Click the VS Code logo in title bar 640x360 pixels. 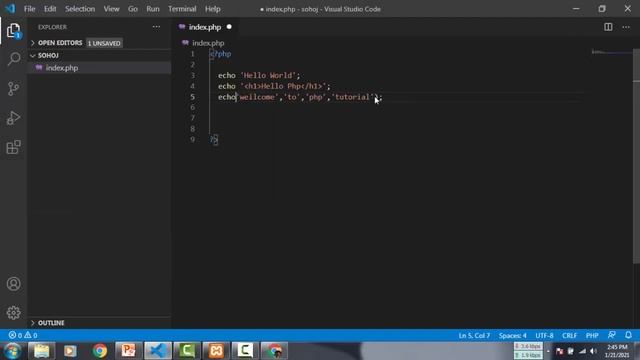(x=10, y=9)
